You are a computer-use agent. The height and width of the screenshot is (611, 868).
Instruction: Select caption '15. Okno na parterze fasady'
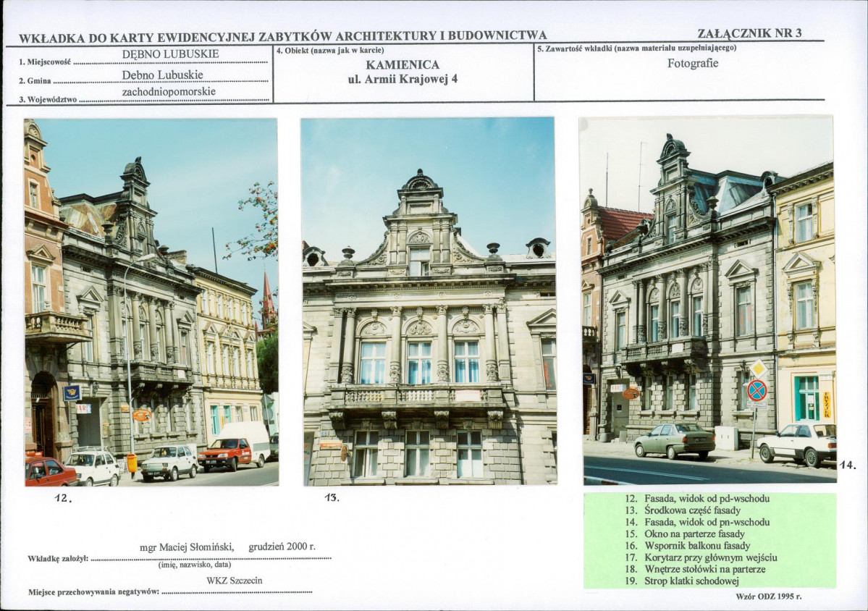pos(684,534)
